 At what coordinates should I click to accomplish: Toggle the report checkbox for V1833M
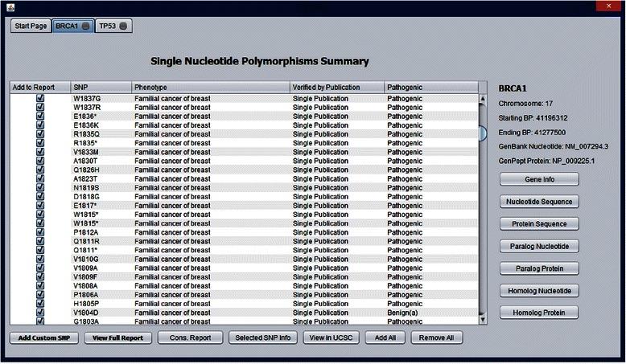click(40, 151)
